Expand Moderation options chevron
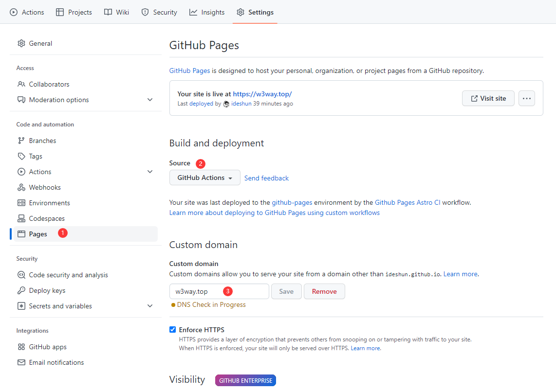This screenshot has height=392, width=556. coord(150,100)
